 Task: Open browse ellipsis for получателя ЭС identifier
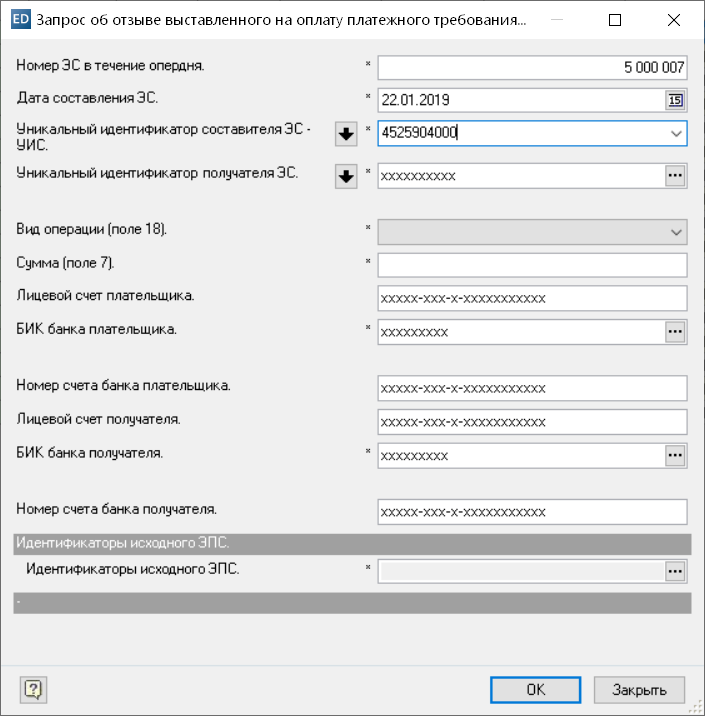tap(675, 176)
